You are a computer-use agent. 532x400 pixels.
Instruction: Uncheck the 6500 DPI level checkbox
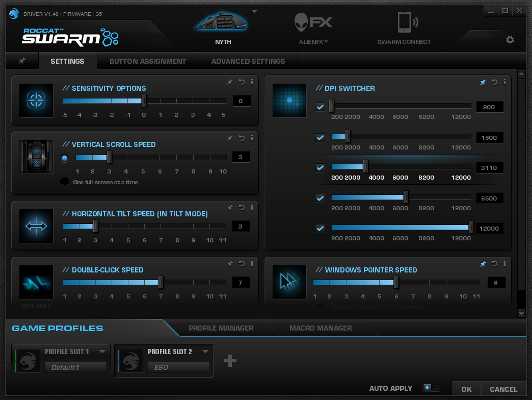point(320,198)
